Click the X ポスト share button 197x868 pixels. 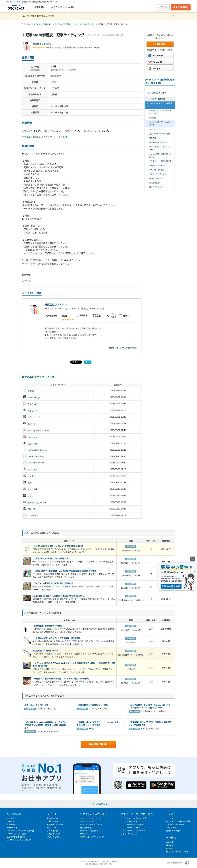pyautogui.click(x=76, y=362)
